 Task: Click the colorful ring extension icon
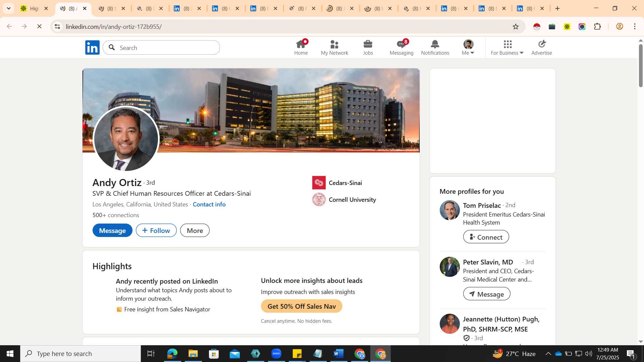click(582, 26)
